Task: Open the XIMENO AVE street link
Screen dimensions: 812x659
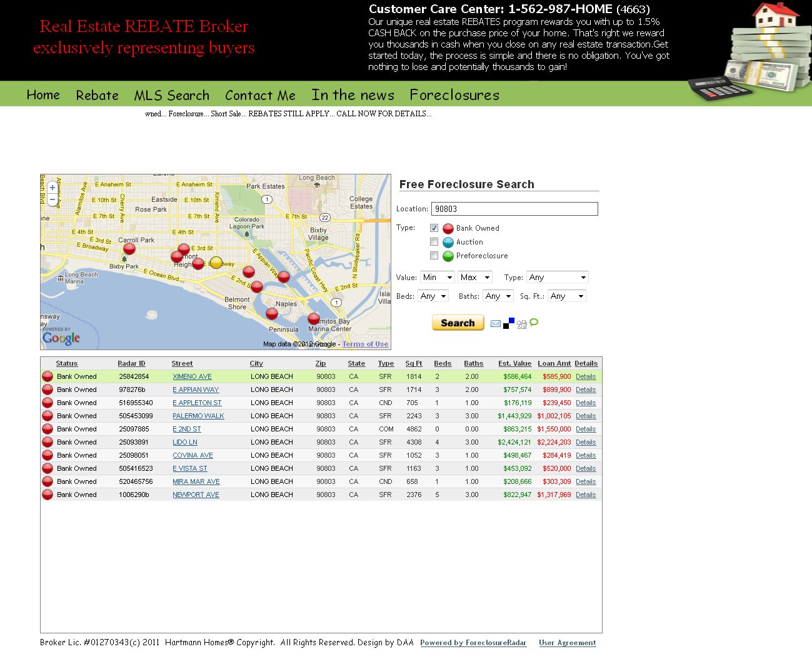Action: point(192,377)
